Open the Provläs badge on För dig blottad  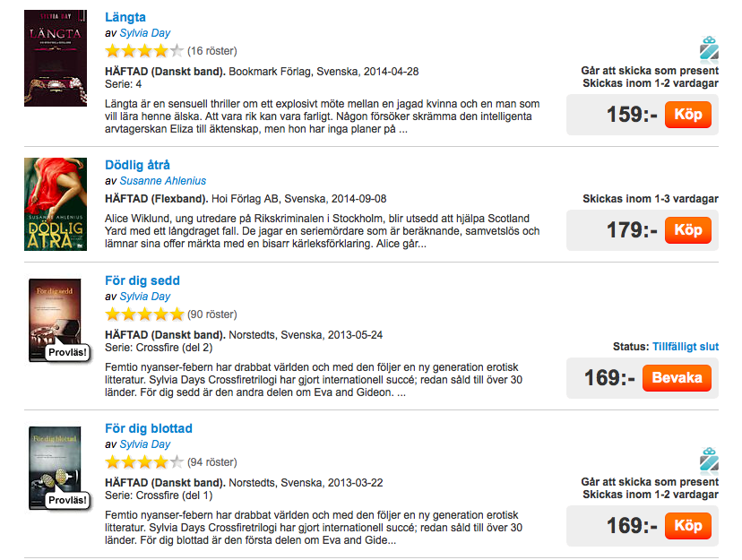[x=68, y=500]
